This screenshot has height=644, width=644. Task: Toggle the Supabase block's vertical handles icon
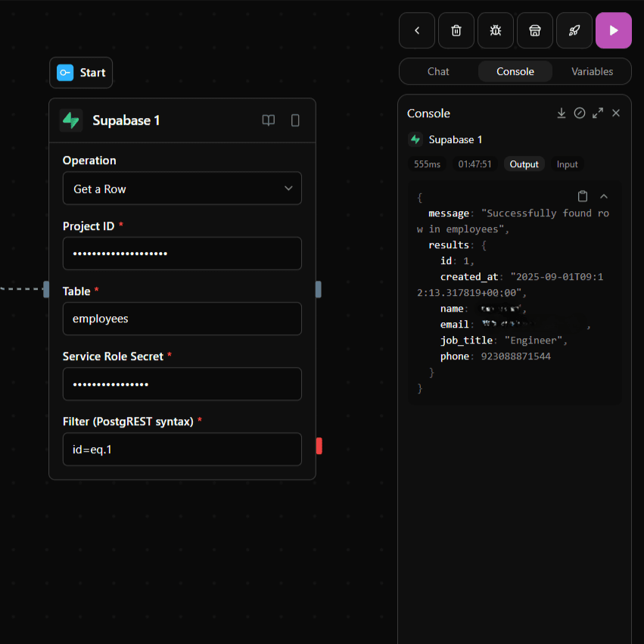[x=295, y=120]
